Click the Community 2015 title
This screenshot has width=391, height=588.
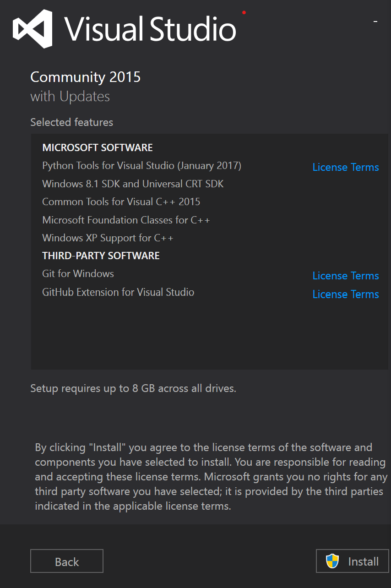click(85, 77)
